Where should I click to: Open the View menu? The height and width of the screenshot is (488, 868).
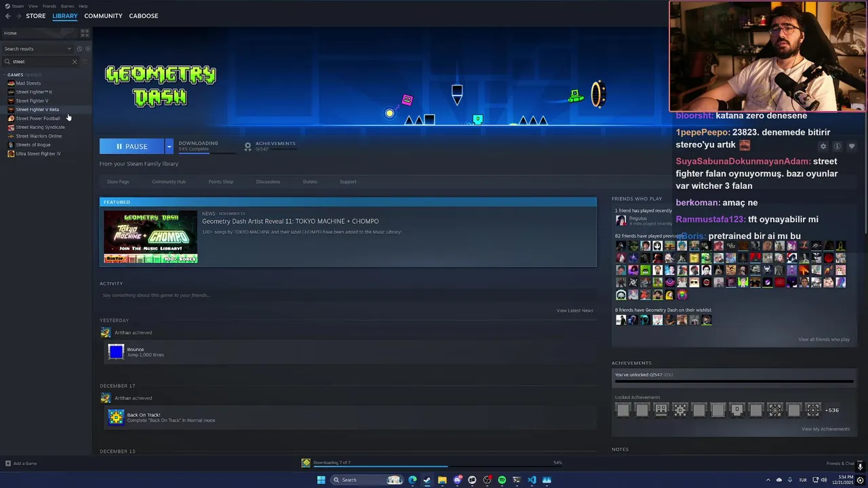point(33,6)
